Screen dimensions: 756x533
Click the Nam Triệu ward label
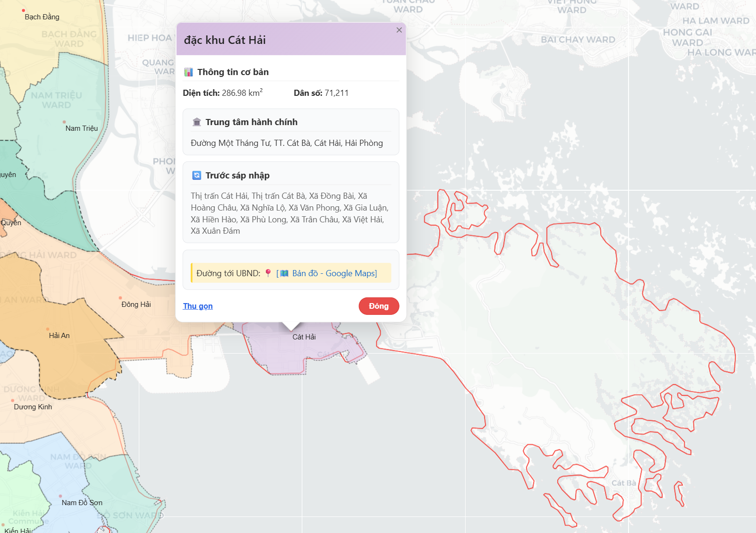(82, 128)
